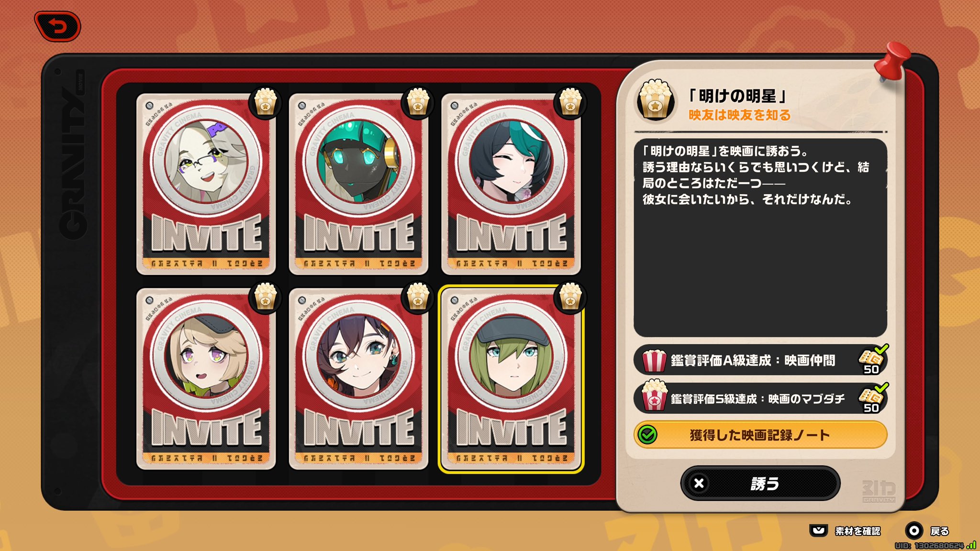This screenshot has width=980, height=551.
Task: Click the 戻る circle button prompt
Action: pos(927,531)
